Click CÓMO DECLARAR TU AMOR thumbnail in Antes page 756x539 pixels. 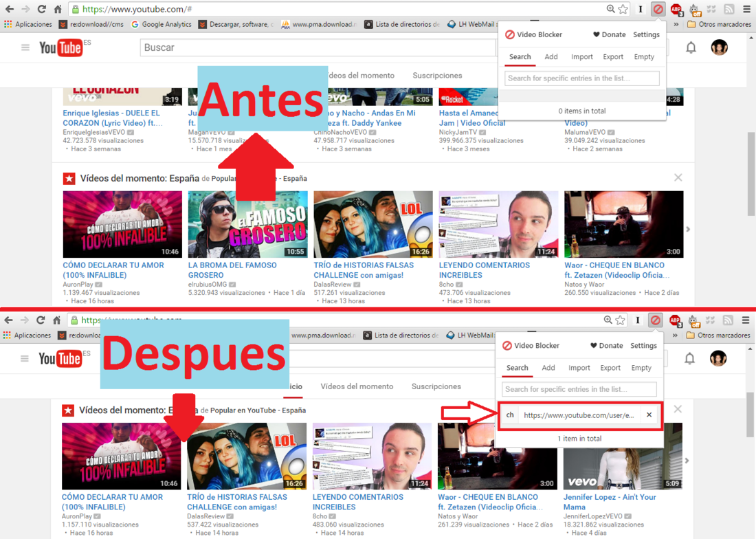(122, 224)
